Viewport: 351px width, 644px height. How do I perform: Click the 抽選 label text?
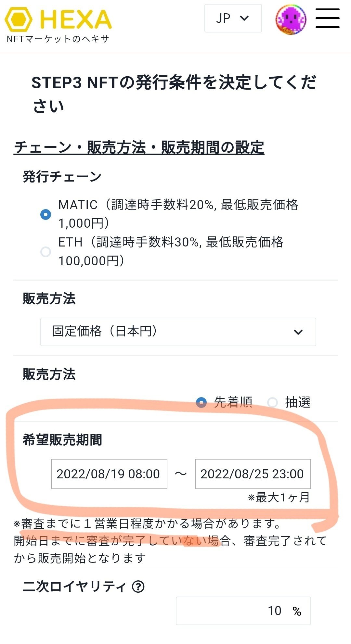pyautogui.click(x=297, y=402)
